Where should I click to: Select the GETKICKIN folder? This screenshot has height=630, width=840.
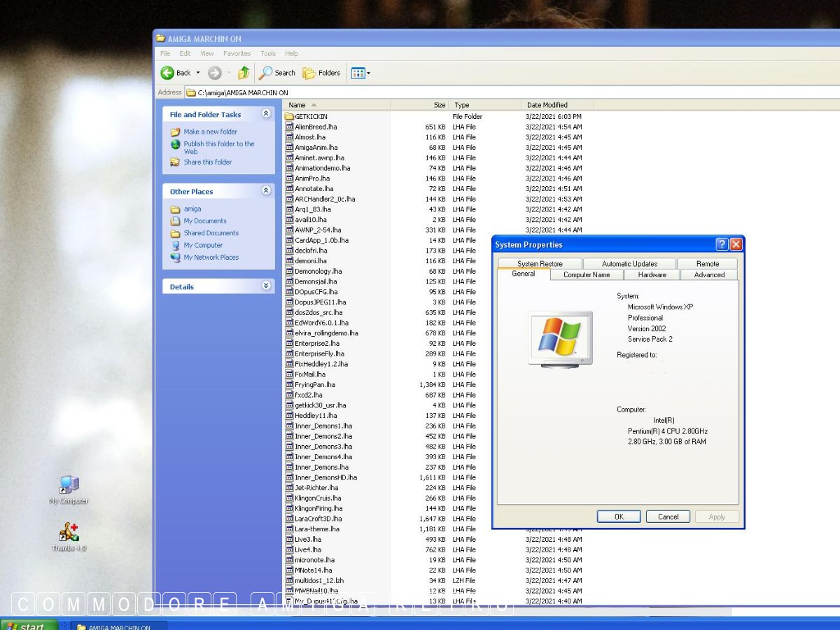[x=311, y=117]
